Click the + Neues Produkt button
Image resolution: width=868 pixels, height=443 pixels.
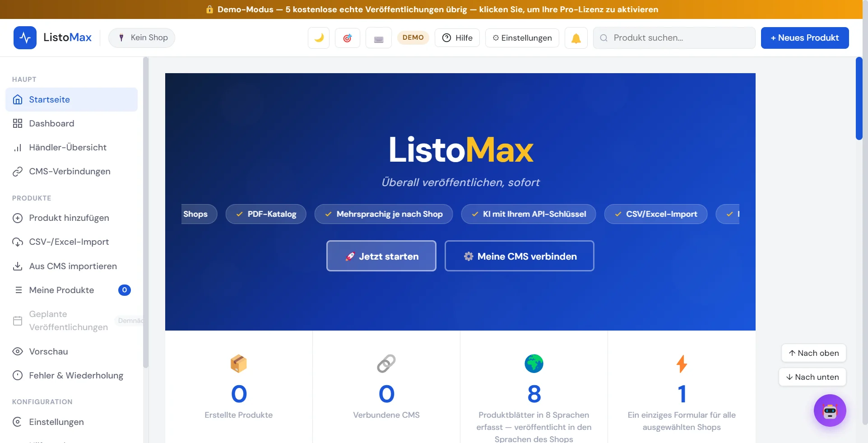coord(805,38)
